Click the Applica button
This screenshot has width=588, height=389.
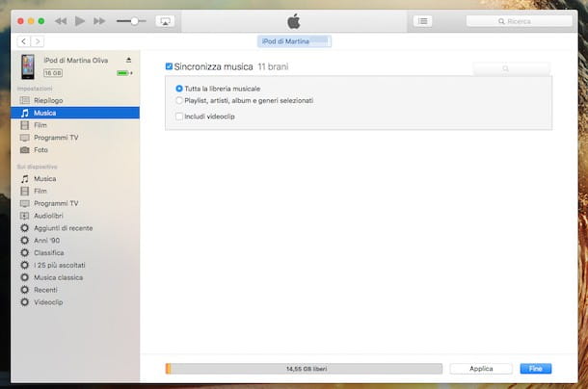pyautogui.click(x=481, y=369)
